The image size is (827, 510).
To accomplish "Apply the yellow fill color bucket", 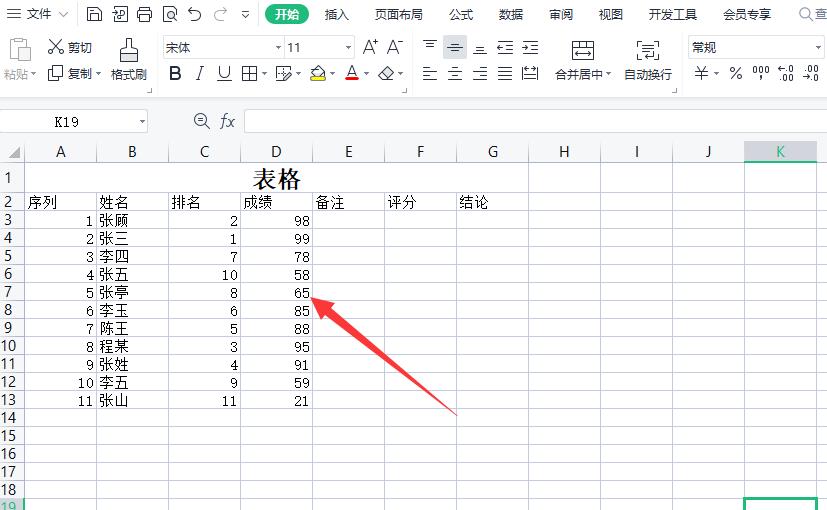I will (318, 73).
